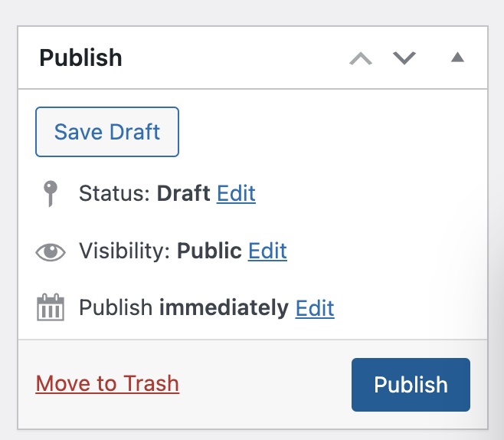
Task: Move the Publish panel up
Action: pos(361,58)
